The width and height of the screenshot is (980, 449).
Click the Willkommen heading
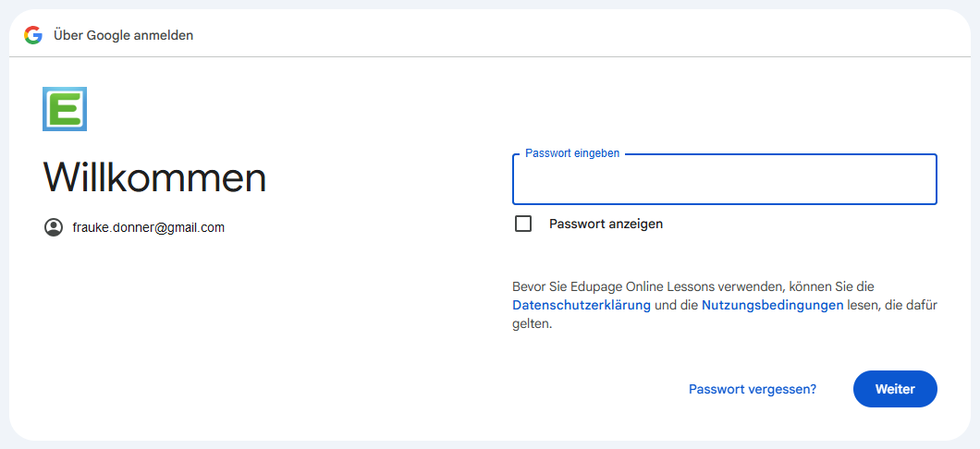coord(154,176)
